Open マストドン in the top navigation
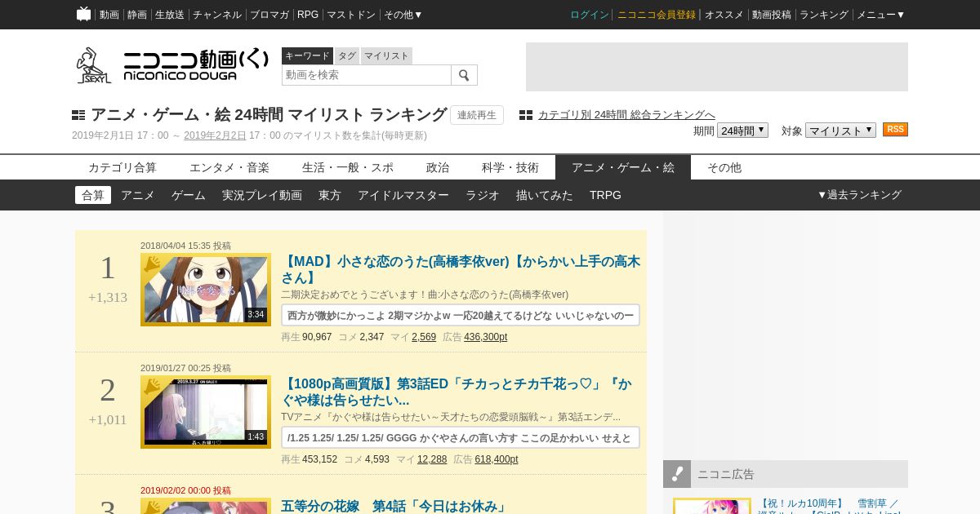The image size is (980, 514). 351,15
